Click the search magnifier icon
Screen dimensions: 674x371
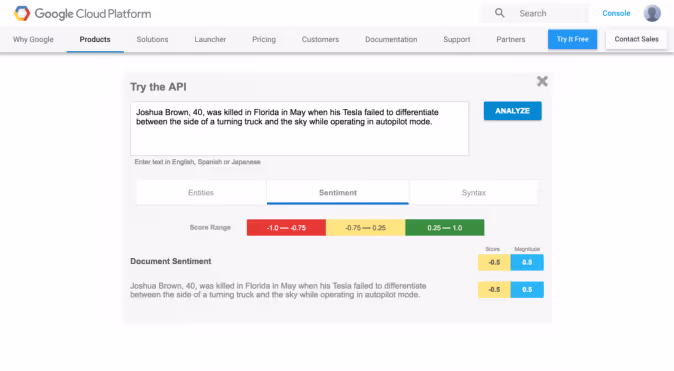pos(499,13)
